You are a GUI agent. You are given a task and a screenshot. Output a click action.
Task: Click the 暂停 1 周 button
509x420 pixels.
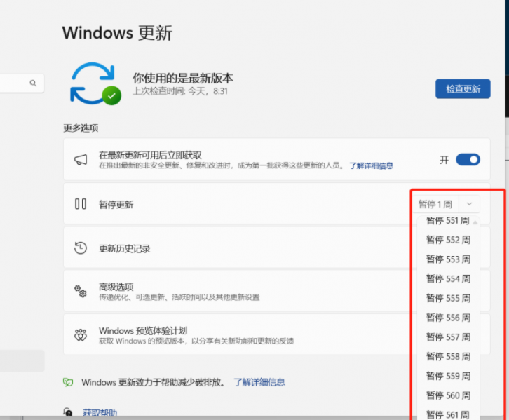pyautogui.click(x=435, y=204)
